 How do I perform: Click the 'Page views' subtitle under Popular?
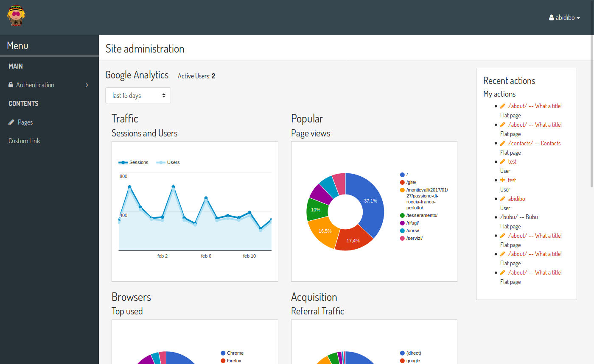point(311,133)
